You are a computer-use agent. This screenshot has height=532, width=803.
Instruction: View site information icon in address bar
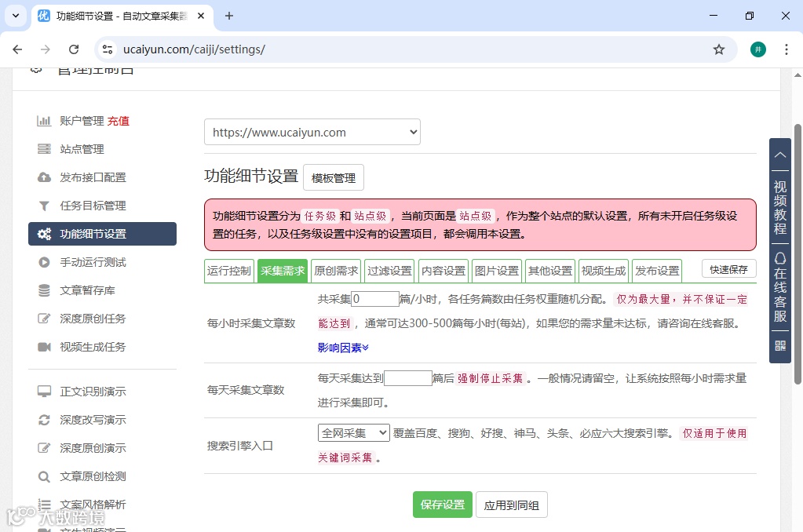108,49
